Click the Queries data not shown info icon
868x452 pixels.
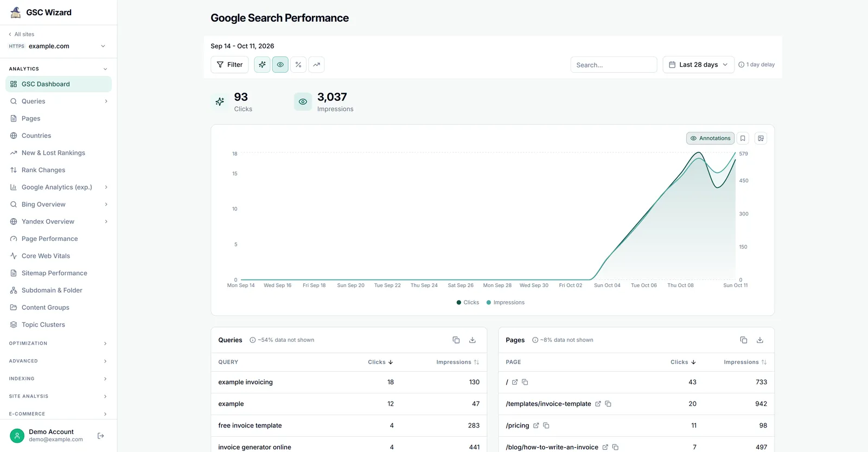(253, 340)
